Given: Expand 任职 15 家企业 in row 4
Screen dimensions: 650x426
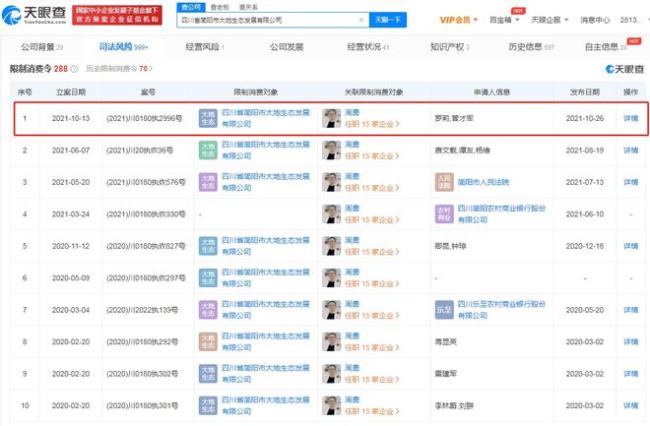Looking at the screenshot, I should coord(372,220).
